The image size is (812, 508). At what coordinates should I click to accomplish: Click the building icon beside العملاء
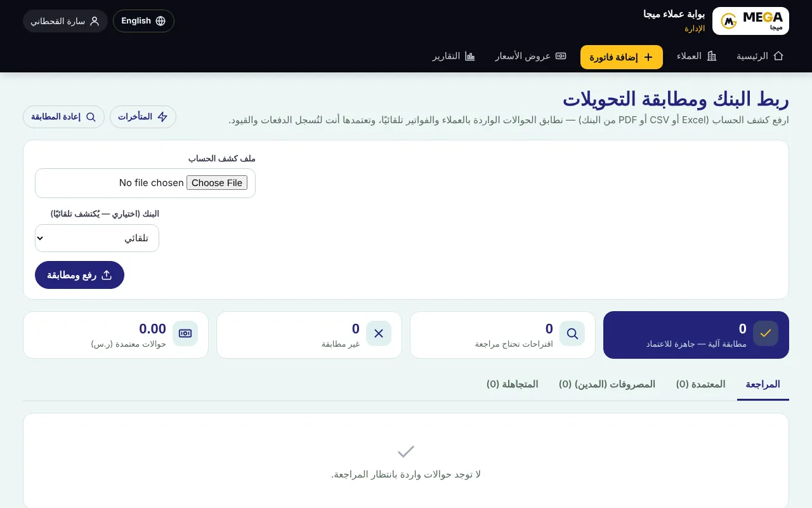tap(712, 56)
